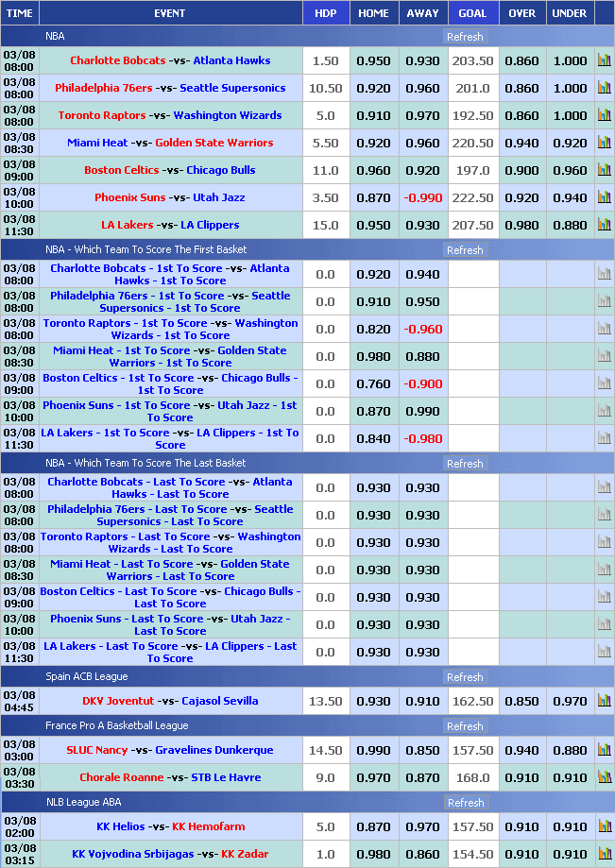This screenshot has width=615, height=868.
Task: Click the Cajasol Sevilla team name
Action: [x=220, y=700]
